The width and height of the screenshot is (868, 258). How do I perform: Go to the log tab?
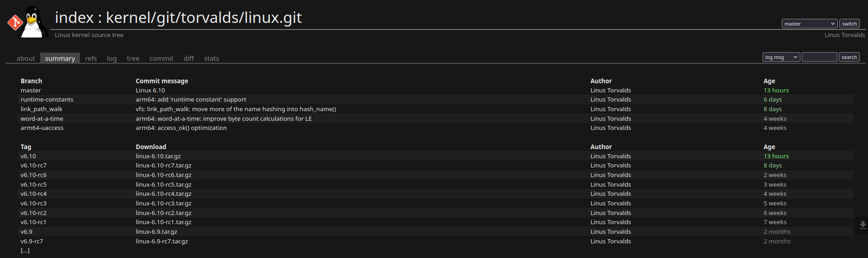tap(112, 59)
